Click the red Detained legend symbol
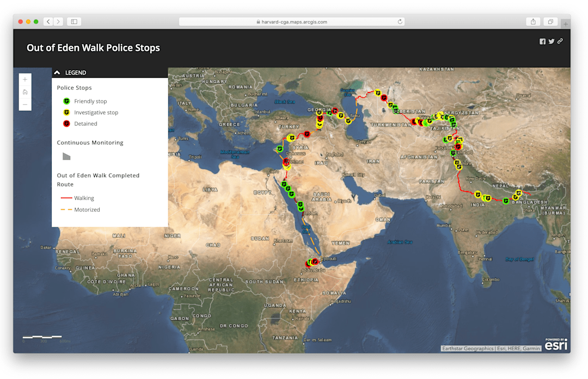This screenshot has width=588, height=379. (x=66, y=123)
